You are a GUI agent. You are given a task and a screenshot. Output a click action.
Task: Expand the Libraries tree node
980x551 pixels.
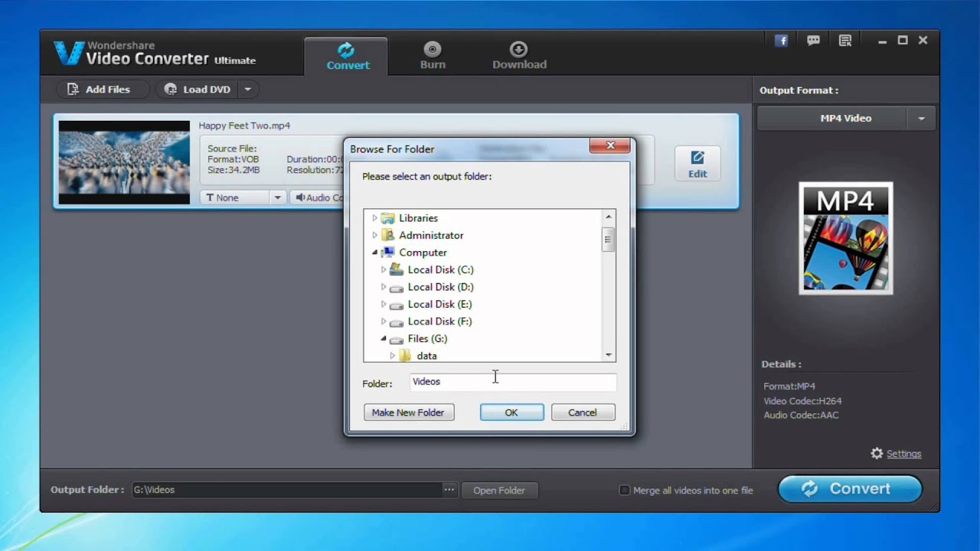pos(374,218)
